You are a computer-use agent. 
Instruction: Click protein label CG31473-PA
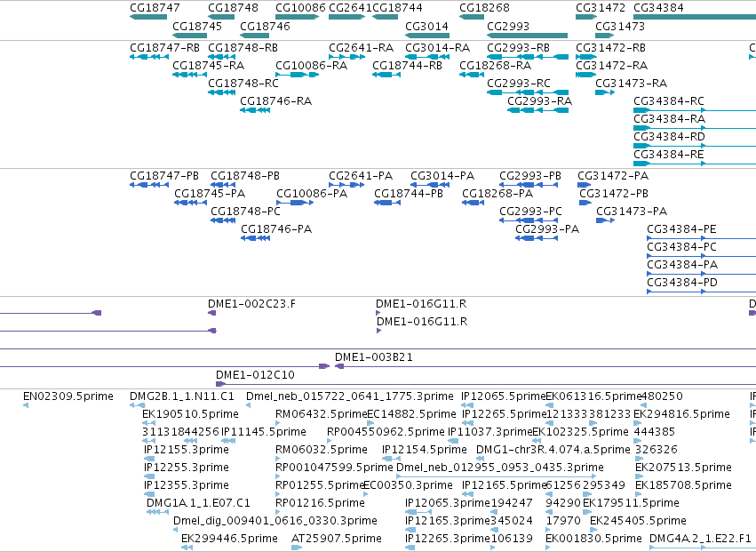(x=632, y=212)
